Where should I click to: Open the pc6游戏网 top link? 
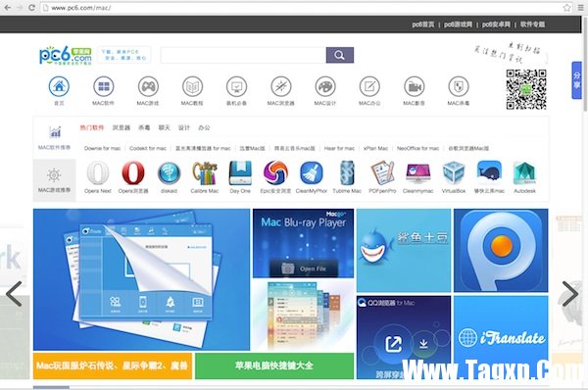click(x=459, y=24)
